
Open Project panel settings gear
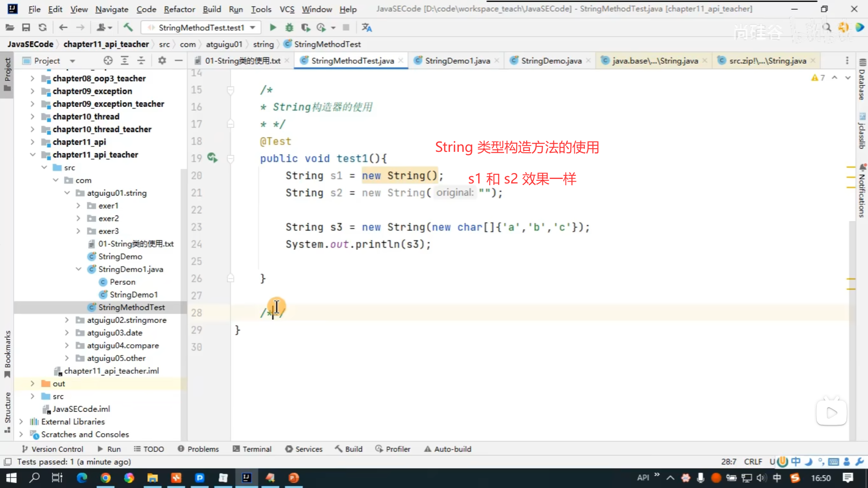click(162, 61)
